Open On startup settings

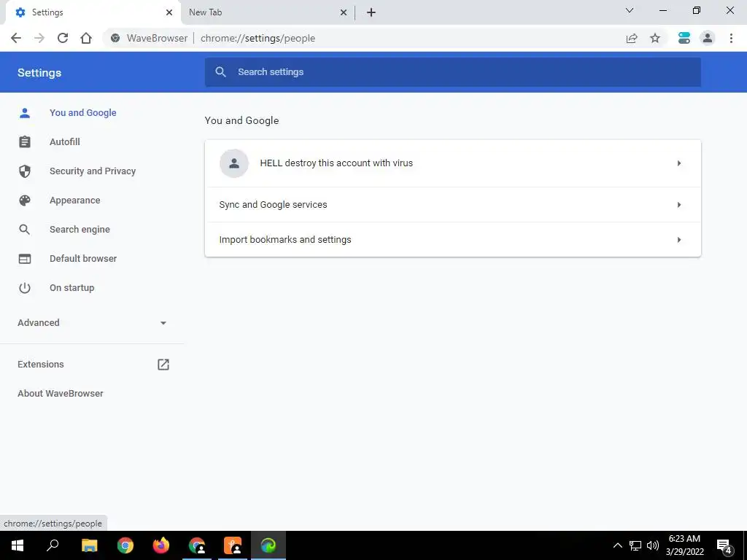tap(72, 287)
